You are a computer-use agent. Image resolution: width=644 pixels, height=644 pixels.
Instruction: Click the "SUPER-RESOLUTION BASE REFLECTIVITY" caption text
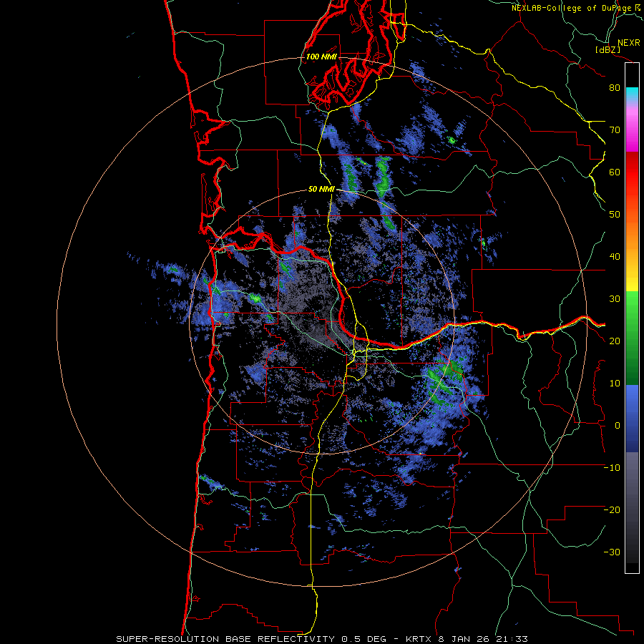pos(225,639)
